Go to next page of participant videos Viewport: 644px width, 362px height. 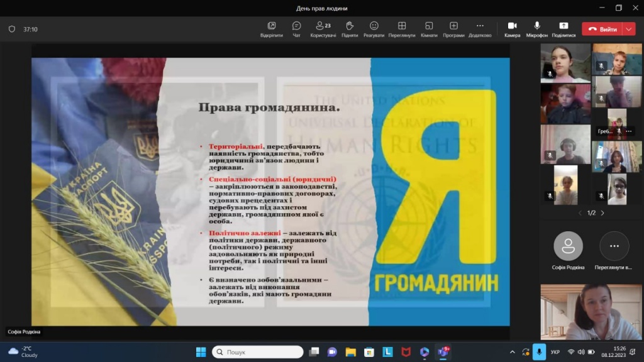[602, 213]
